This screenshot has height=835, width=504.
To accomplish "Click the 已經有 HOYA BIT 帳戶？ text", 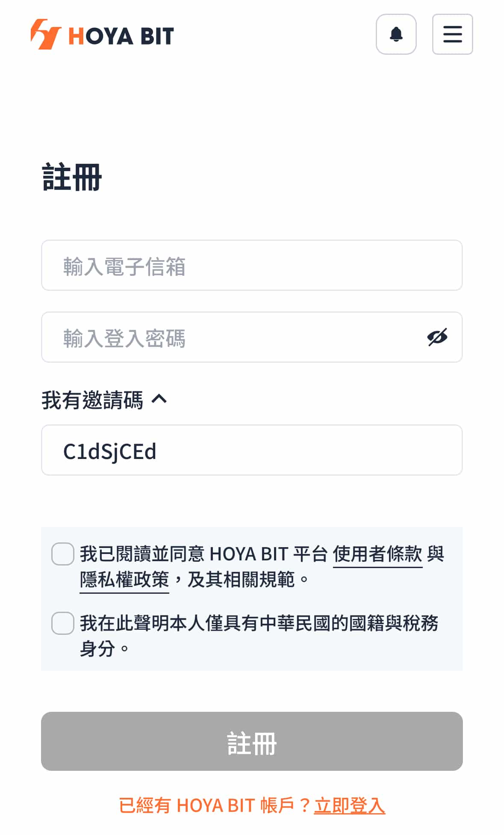I will pyautogui.click(x=215, y=805).
